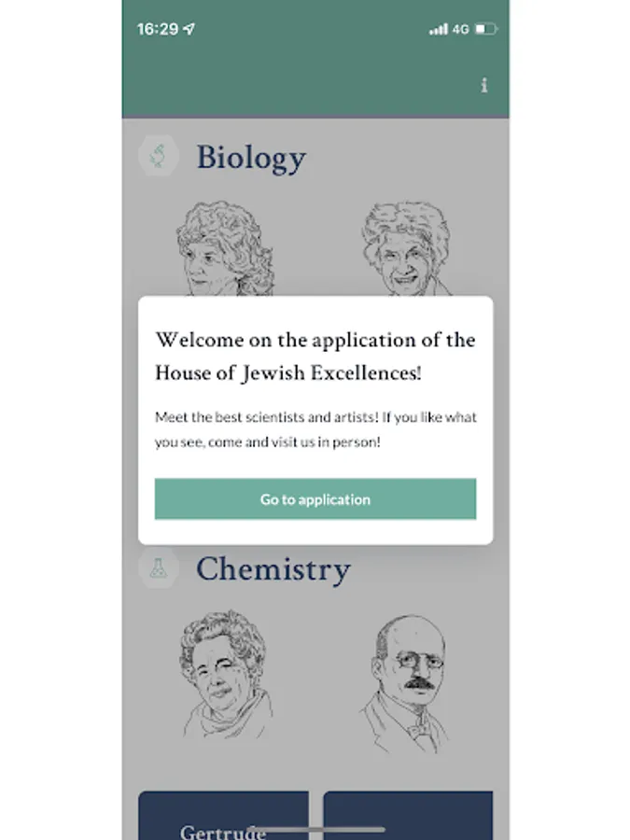The height and width of the screenshot is (840, 630).
Task: Tap the 4G network indicator
Action: point(460,30)
